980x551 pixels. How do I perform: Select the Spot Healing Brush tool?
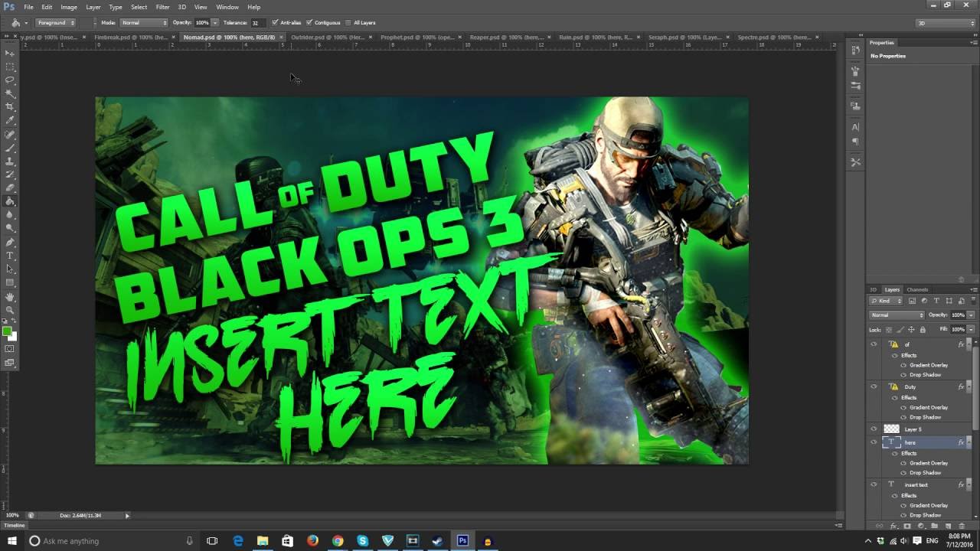(x=10, y=135)
